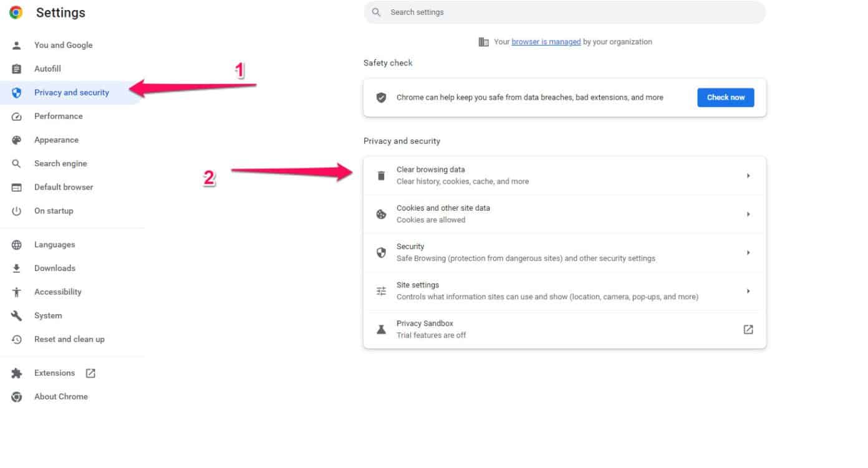Screen dimensions: 868x468
Task: Click the flask icon next to Privacy Sandbox
Action: [x=381, y=329]
